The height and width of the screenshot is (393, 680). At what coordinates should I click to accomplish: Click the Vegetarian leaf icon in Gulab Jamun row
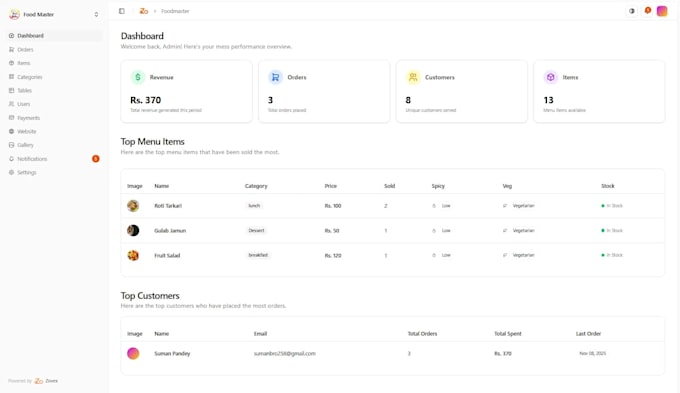click(505, 230)
